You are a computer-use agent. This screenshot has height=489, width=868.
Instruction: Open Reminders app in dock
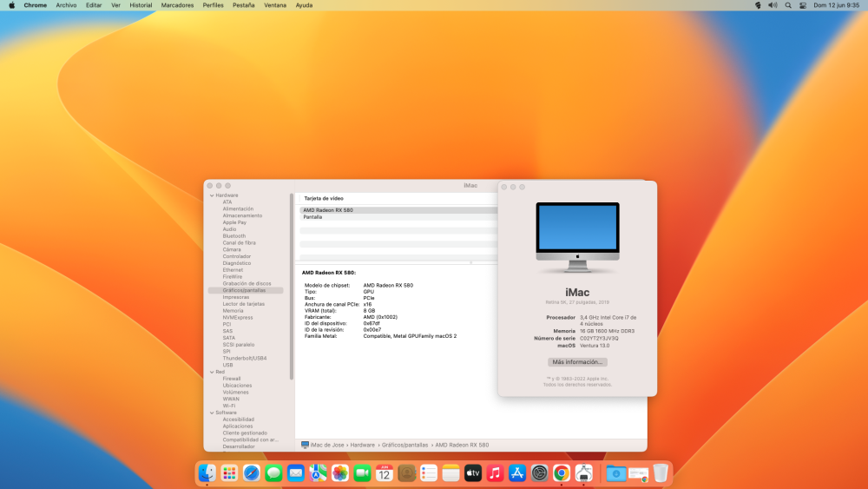pos(429,473)
